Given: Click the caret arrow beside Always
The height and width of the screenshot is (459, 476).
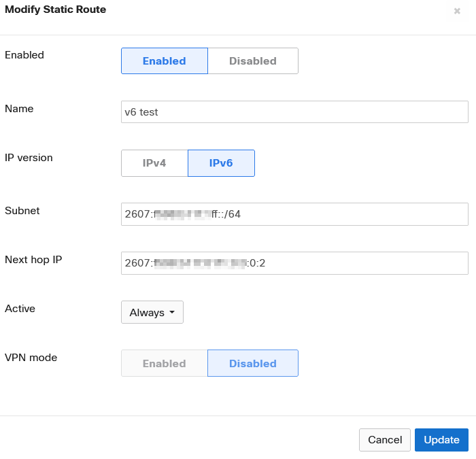Looking at the screenshot, I should (172, 313).
